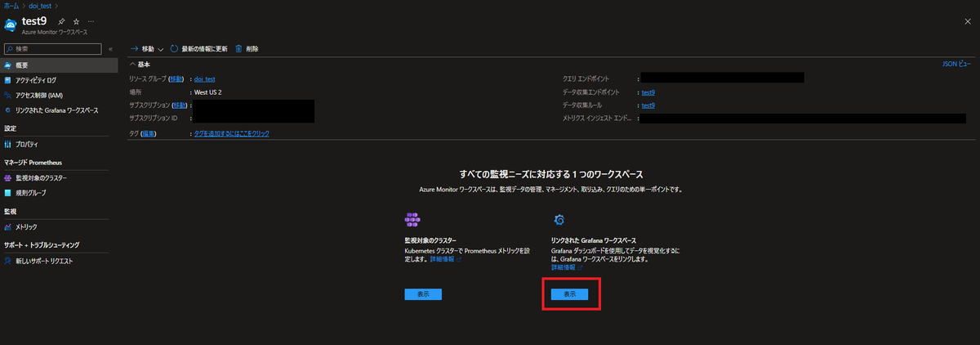Open 監視対象のクラスター in the sidebar
Viewport: 980px width, 345px height.
click(60, 177)
